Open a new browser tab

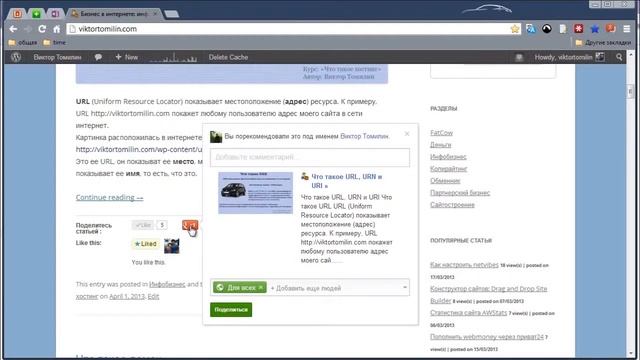171,14
